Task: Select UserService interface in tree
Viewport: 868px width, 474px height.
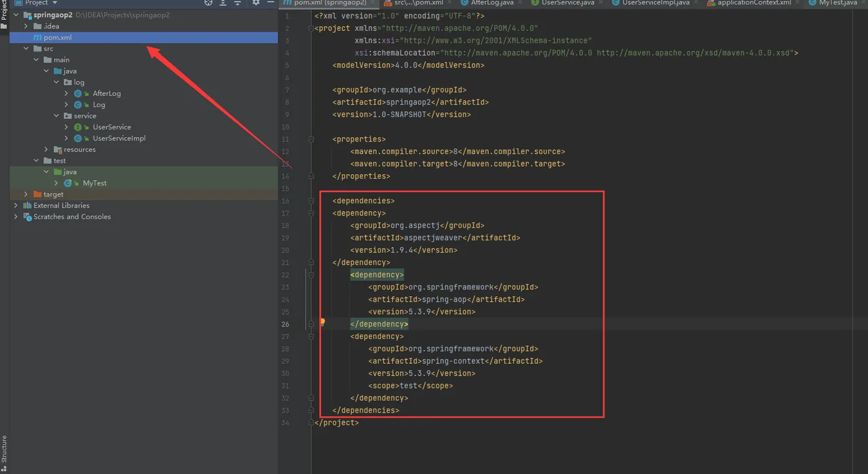Action: (112, 127)
